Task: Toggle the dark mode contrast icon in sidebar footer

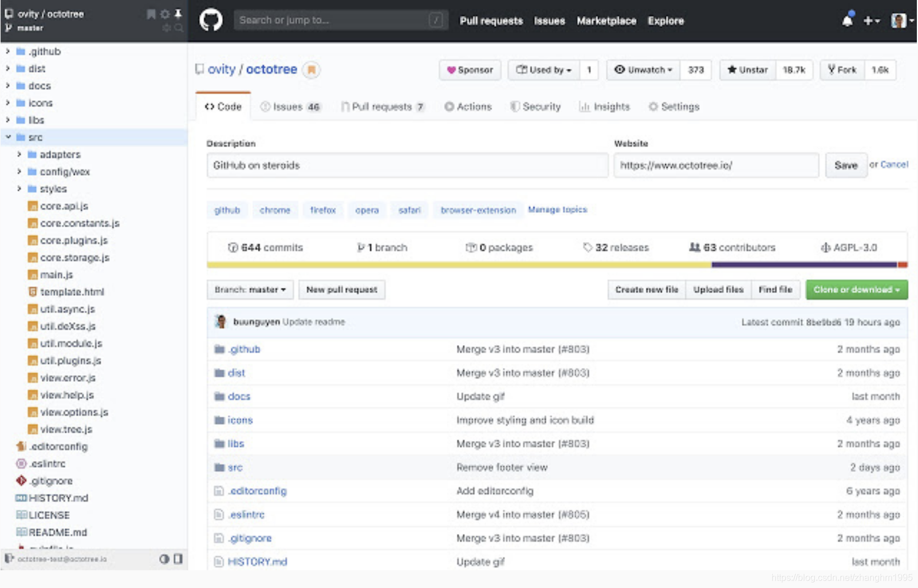Action: 164,559
